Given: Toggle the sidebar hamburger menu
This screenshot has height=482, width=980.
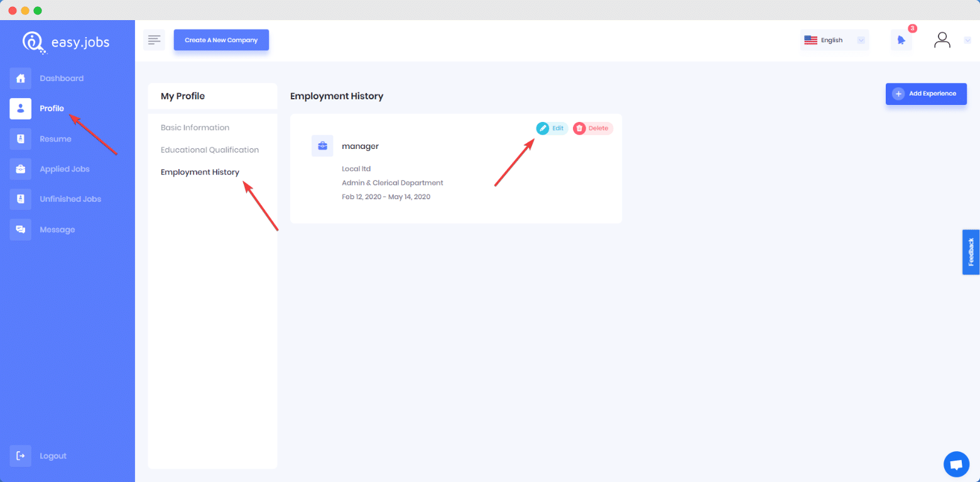Looking at the screenshot, I should [154, 40].
